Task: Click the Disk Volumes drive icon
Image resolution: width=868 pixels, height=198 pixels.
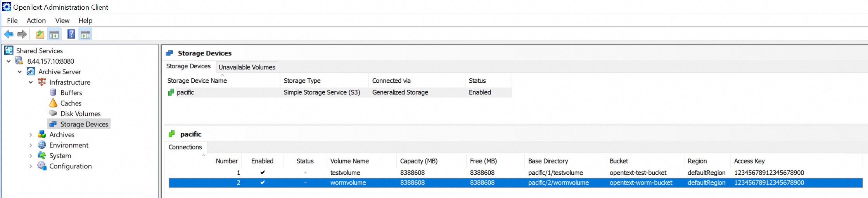Action: 53,113
